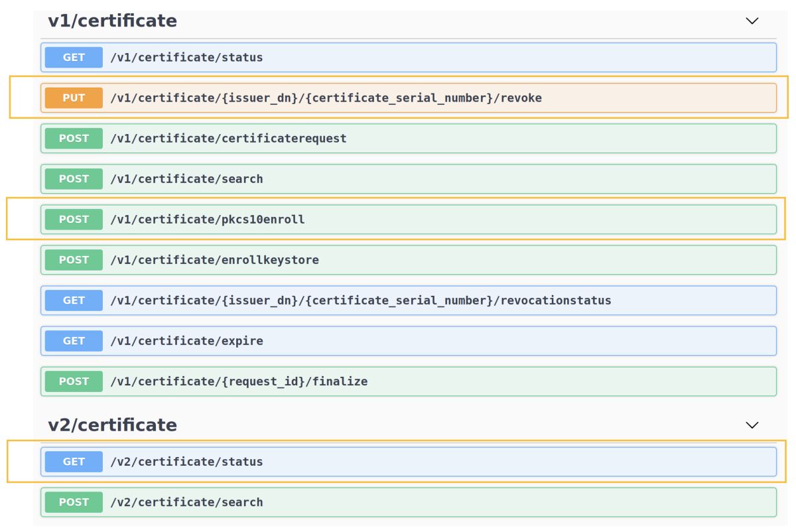Viewport: 796px width, 532px height.
Task: Click the GET badge for /v2/certificate/status
Action: pos(74,462)
